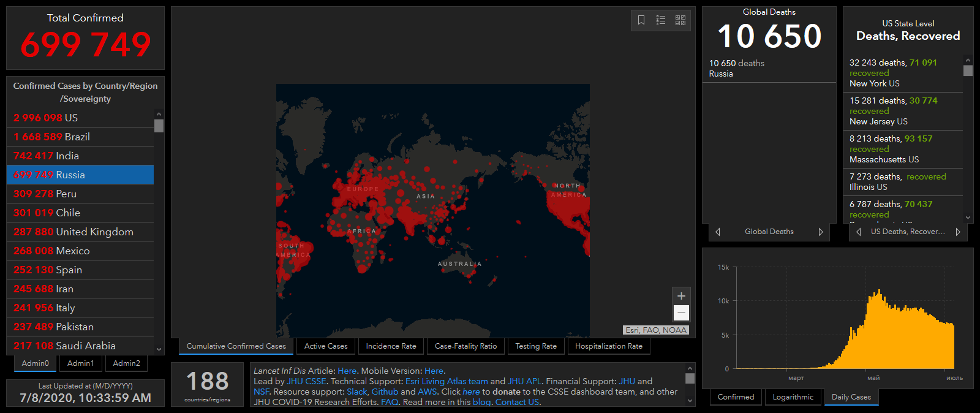Zoom in on the map
Viewport: 980px width, 413px height.
tap(681, 296)
